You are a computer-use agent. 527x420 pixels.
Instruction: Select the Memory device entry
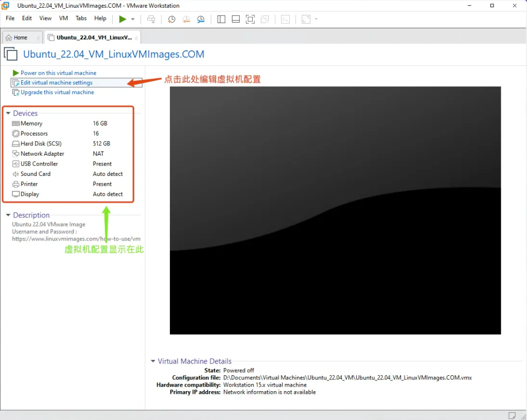[31, 123]
